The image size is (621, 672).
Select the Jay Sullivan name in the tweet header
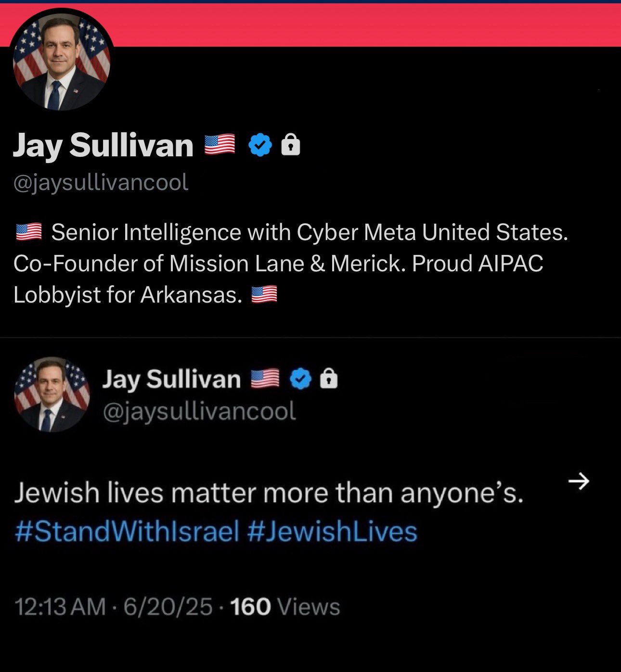click(x=171, y=379)
